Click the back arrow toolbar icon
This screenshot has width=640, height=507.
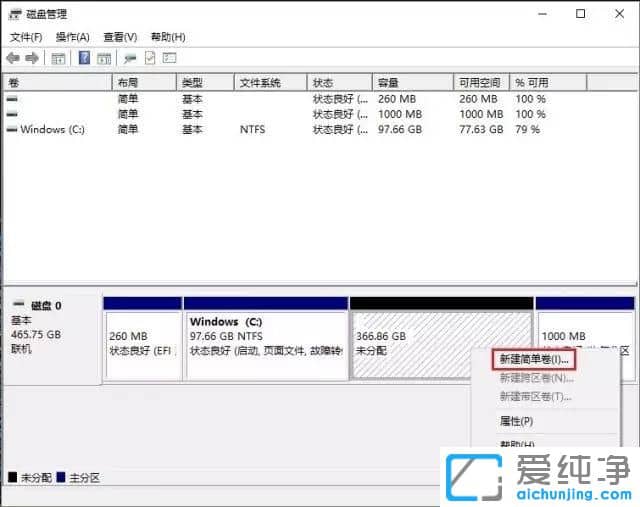coord(13,58)
